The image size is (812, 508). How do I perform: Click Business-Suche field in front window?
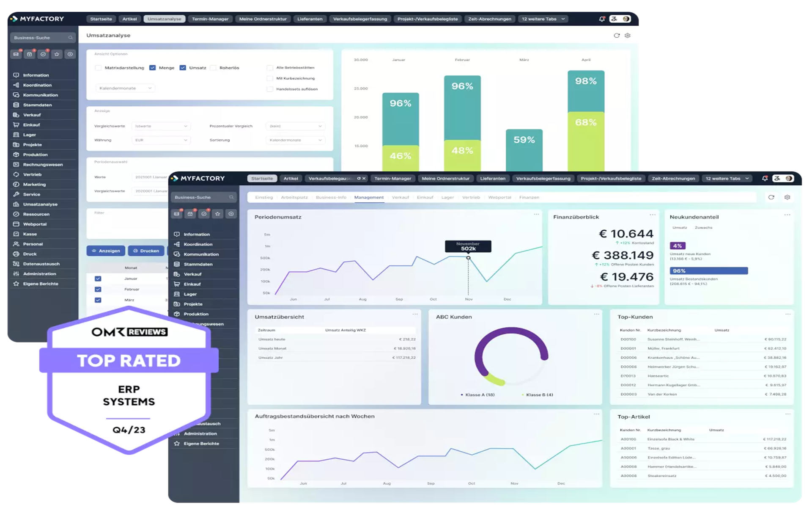coord(203,197)
